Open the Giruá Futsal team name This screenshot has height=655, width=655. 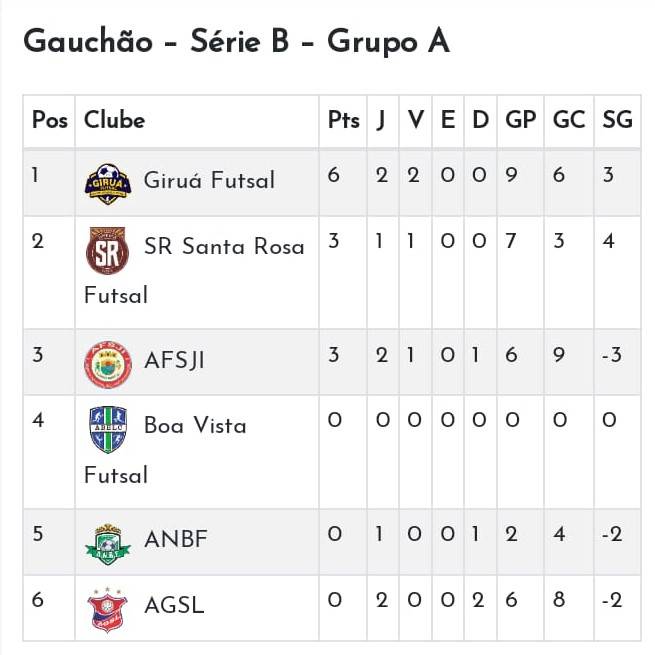click(x=209, y=180)
